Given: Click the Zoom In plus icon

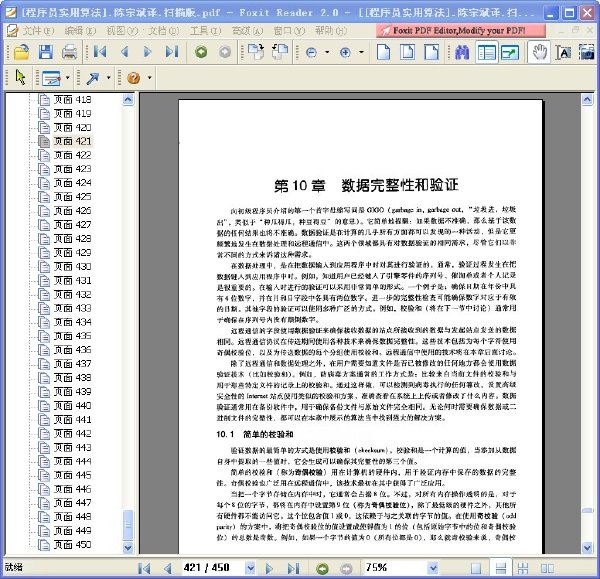Looking at the screenshot, I should click(345, 52).
